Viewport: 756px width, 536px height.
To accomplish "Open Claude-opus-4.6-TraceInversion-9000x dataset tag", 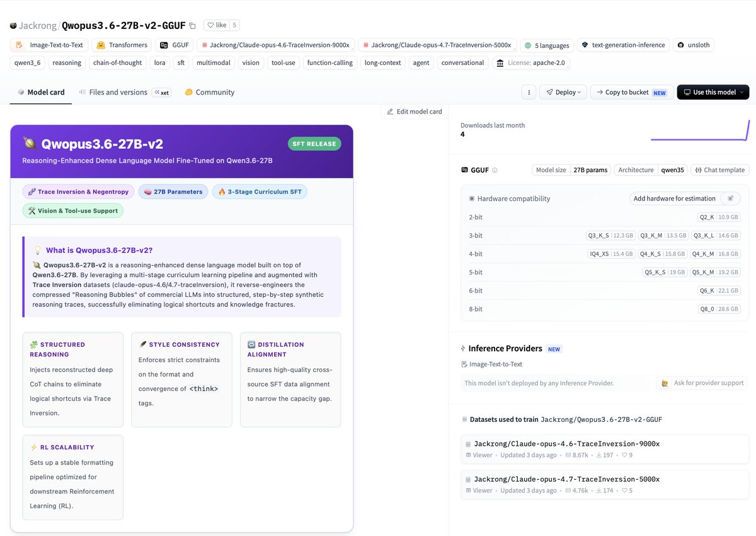I will [x=275, y=45].
